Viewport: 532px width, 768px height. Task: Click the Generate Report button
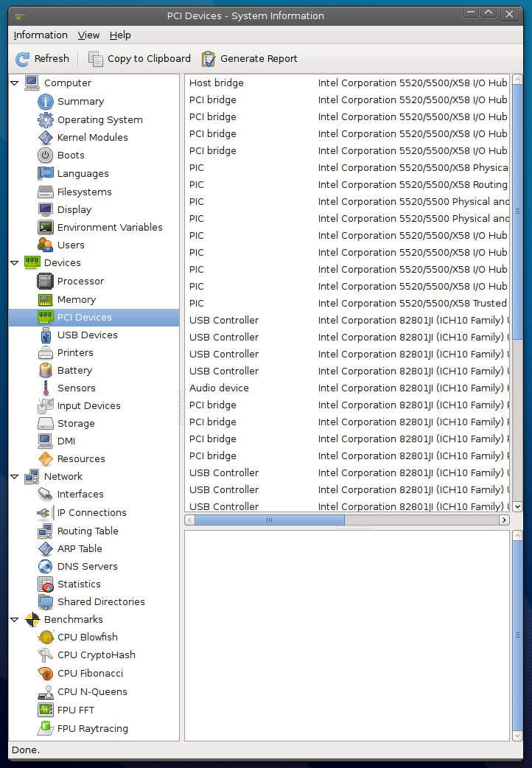coord(250,59)
